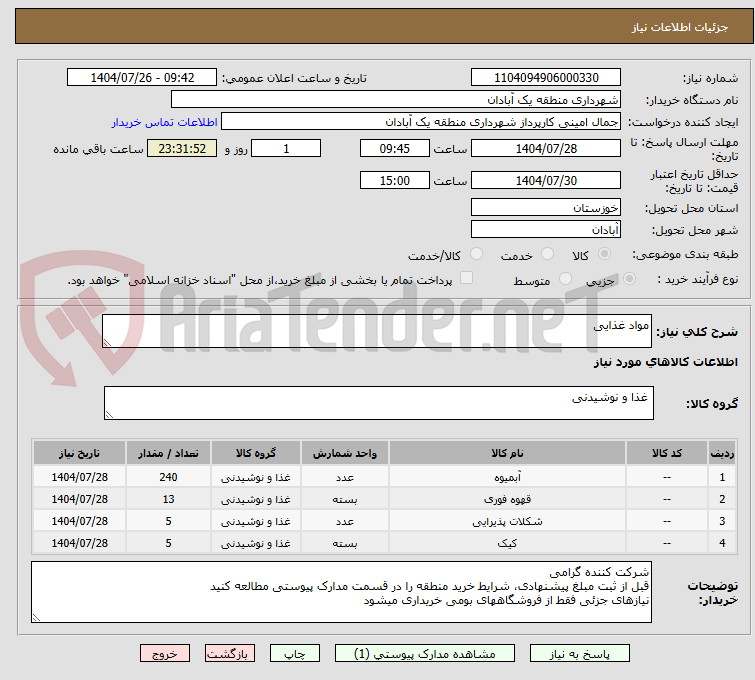
Task: Select the خدمت radio button
Action: tap(547, 254)
